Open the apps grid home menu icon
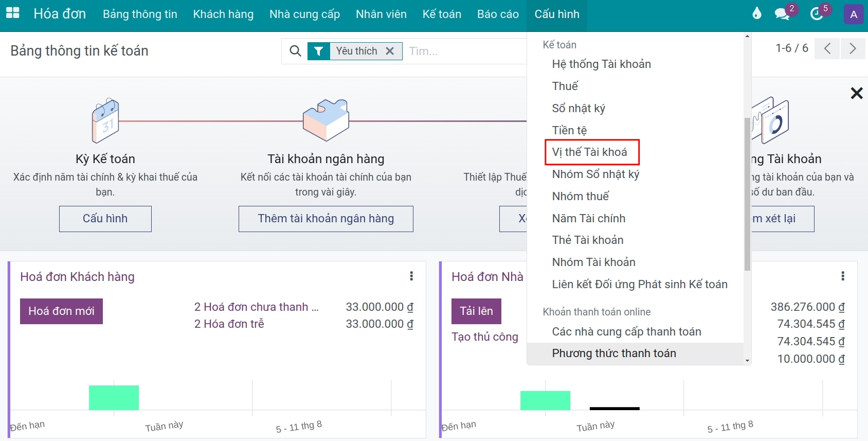868x441 pixels. coord(12,14)
